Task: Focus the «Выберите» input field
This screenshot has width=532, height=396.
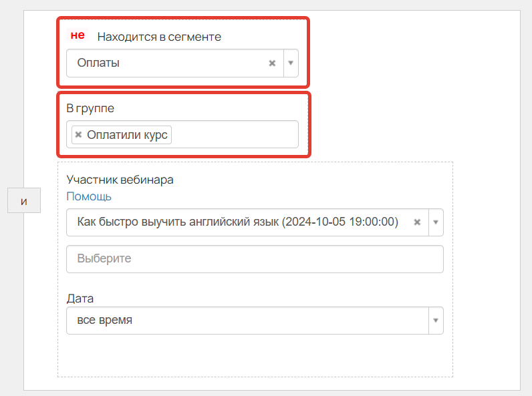Action: (255, 259)
